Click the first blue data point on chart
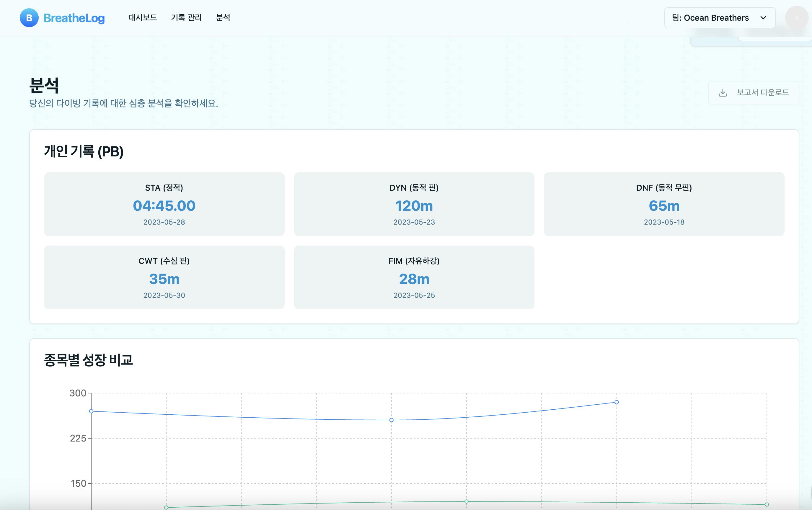Screen dimensions: 812x510 point(91,411)
